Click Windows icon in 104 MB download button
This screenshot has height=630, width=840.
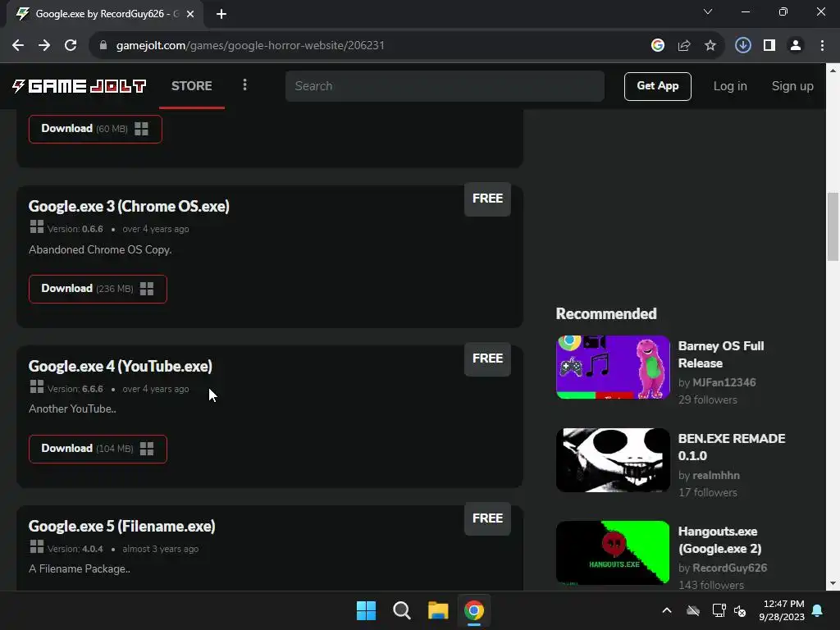point(147,449)
